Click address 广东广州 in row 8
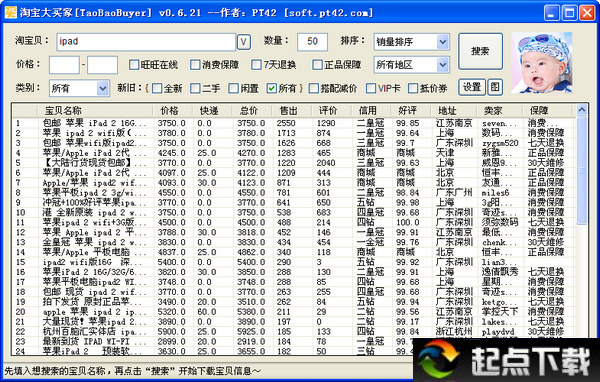This screenshot has width=600, height=382. (x=454, y=193)
